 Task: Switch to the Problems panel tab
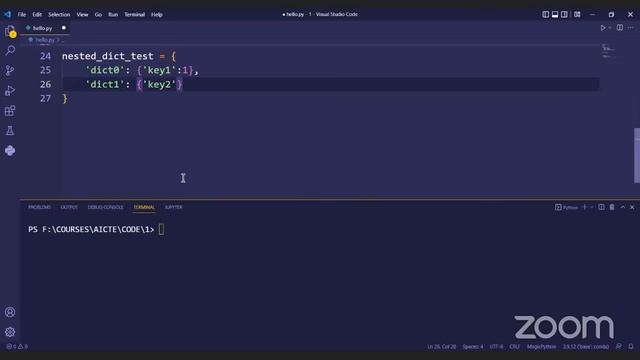coord(40,207)
